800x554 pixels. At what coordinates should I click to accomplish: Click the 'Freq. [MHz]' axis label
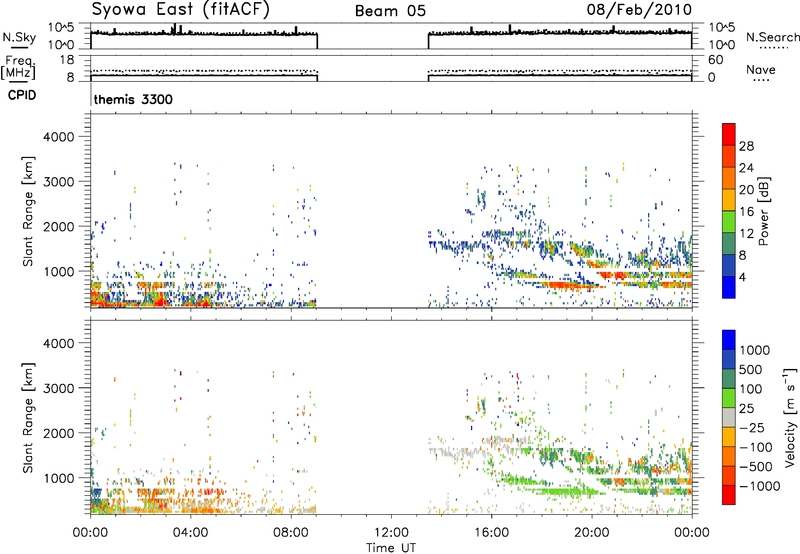pyautogui.click(x=19, y=67)
